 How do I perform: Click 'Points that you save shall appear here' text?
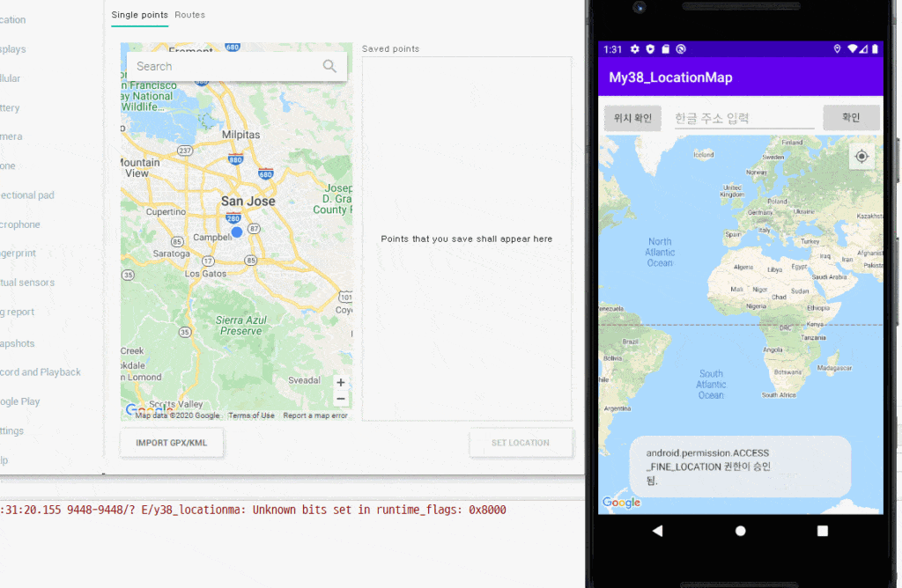(x=467, y=239)
